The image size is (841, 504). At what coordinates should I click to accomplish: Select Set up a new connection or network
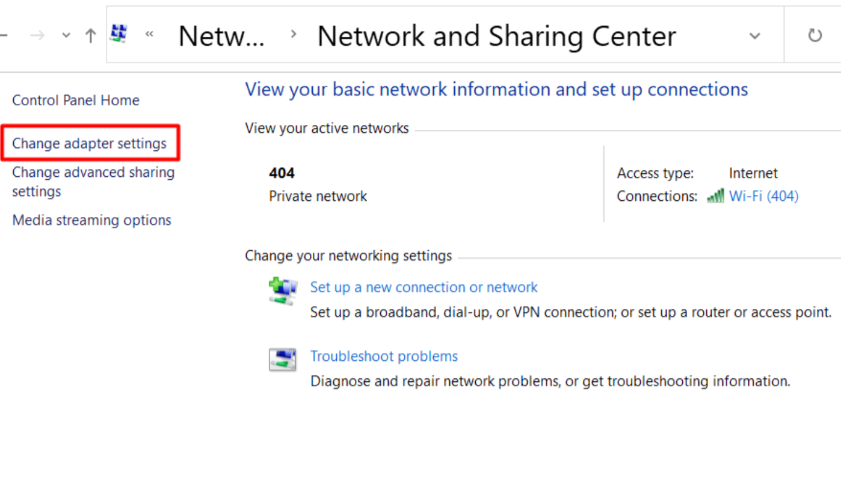point(424,287)
